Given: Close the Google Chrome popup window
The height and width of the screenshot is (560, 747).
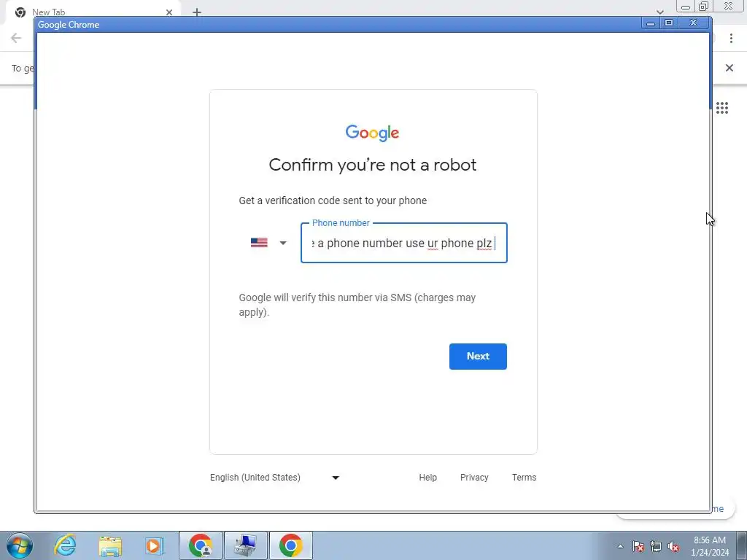Looking at the screenshot, I should [694, 23].
